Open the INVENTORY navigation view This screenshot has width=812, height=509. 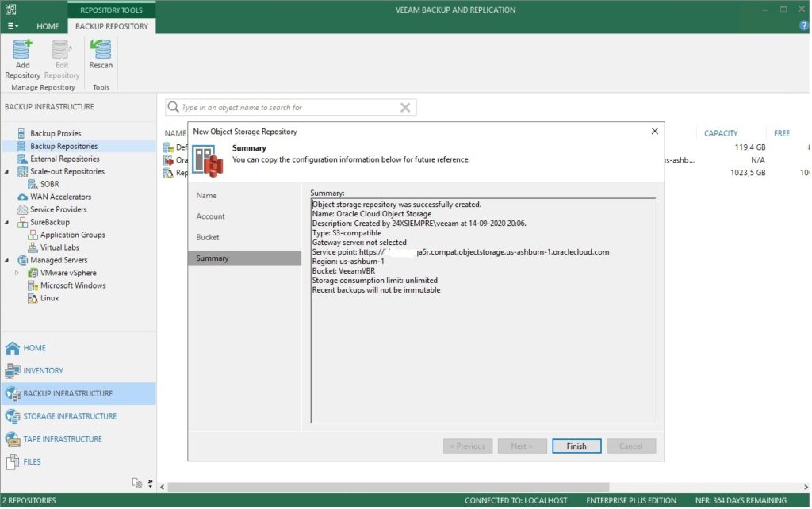click(x=79, y=371)
